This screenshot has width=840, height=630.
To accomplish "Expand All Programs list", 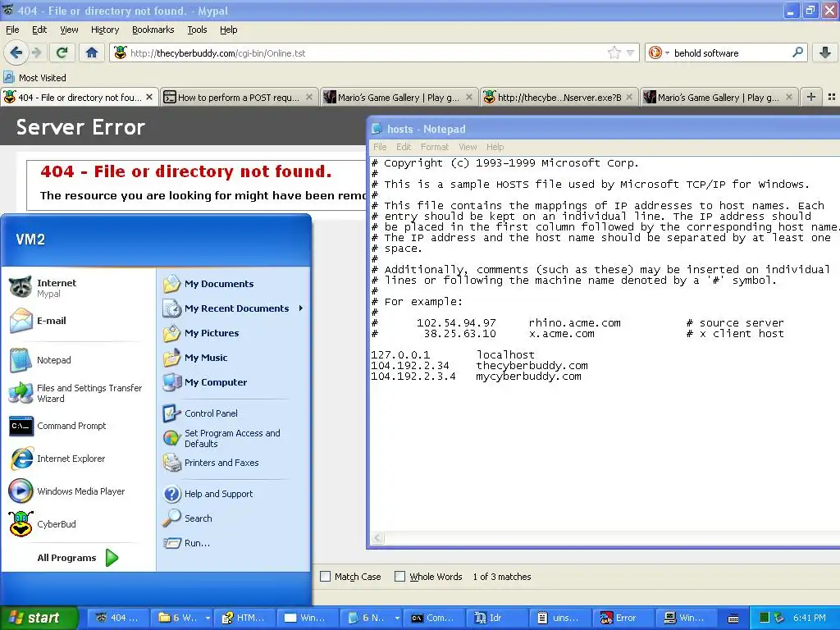I will 78,558.
